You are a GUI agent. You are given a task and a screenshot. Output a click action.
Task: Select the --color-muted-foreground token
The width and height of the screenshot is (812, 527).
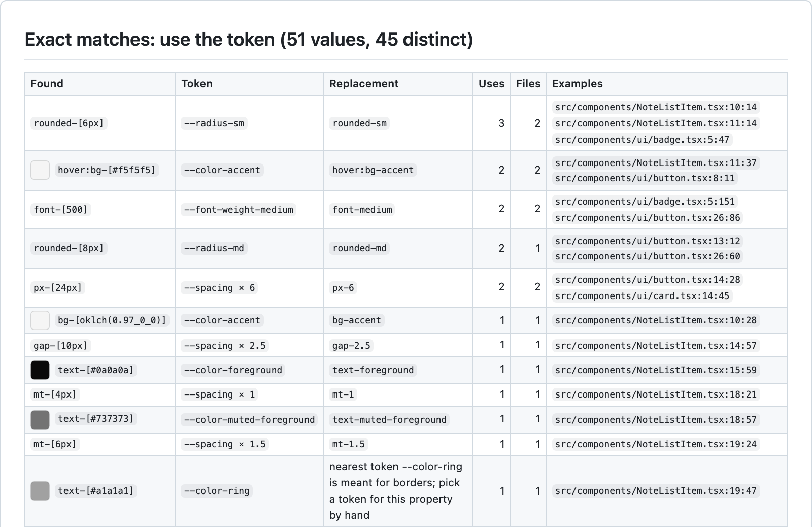point(250,420)
